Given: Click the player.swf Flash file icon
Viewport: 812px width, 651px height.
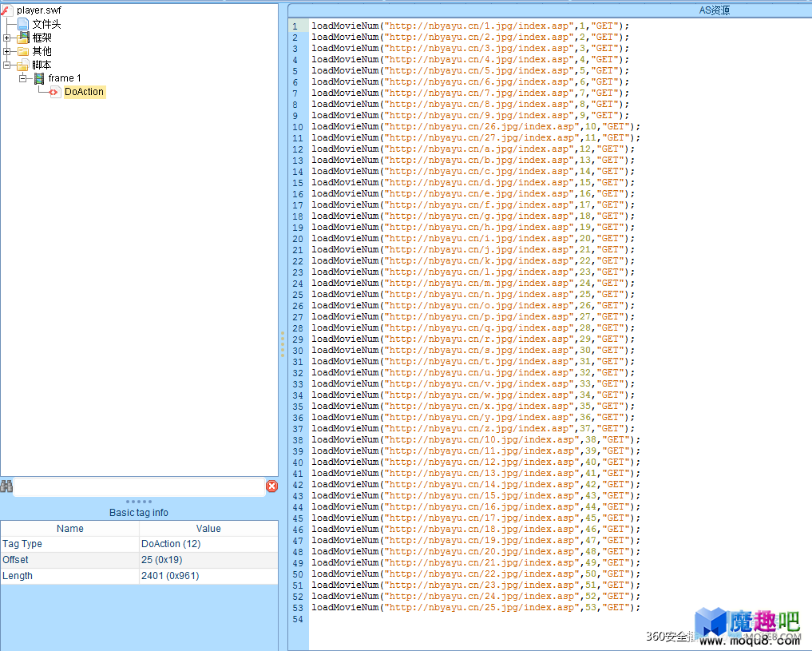Looking at the screenshot, I should (6, 10).
